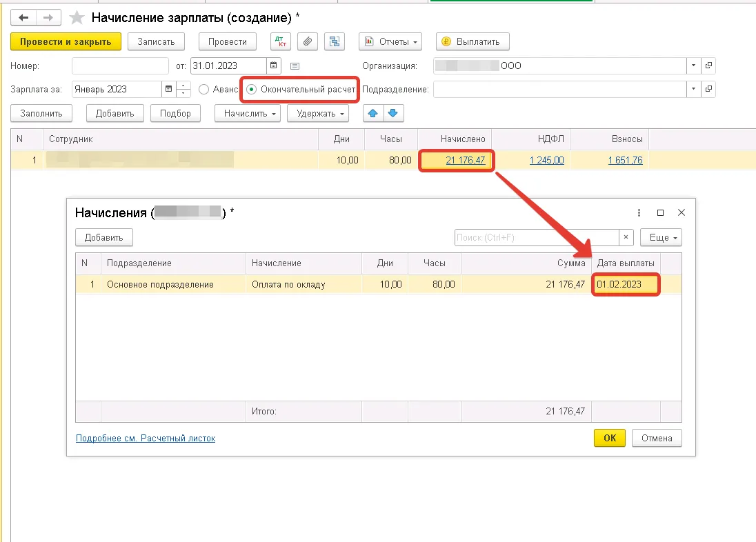Open the Отчеты menu
The height and width of the screenshot is (542, 756).
pos(390,41)
